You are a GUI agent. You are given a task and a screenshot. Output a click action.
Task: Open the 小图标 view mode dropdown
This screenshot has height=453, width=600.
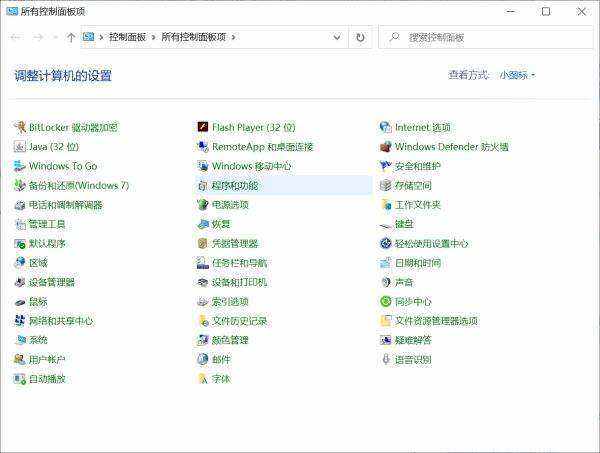coord(517,75)
